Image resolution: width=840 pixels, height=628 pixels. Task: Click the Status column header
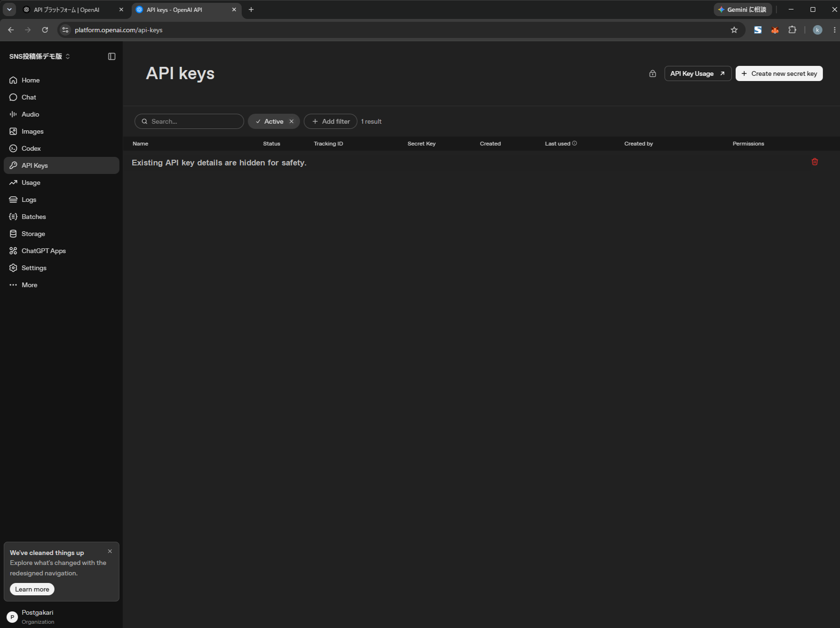click(x=272, y=144)
